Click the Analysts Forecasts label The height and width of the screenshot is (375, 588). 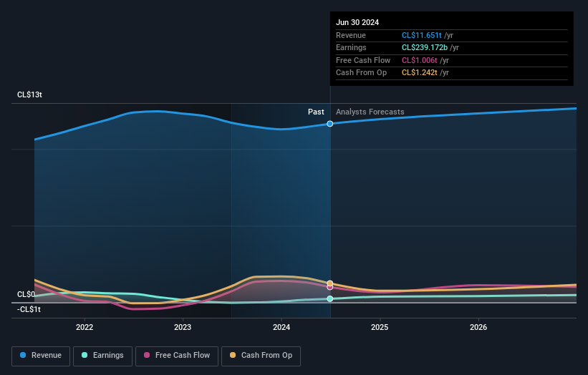click(370, 112)
